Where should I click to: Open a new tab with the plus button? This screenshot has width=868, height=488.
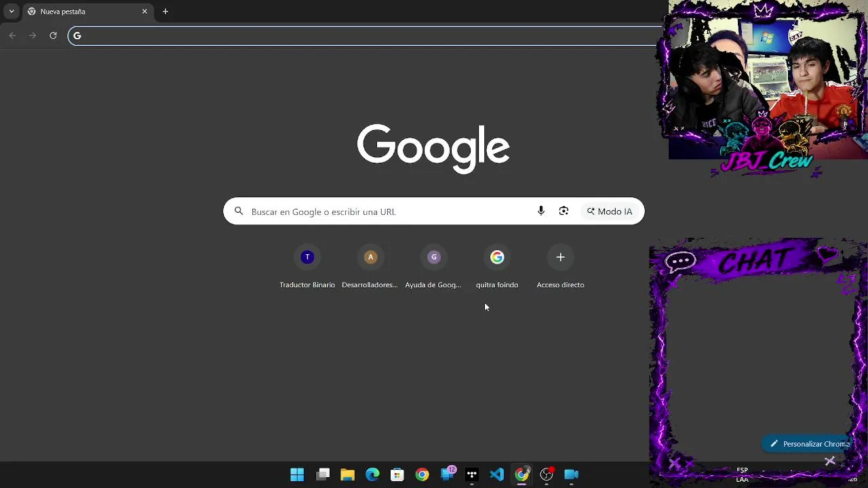165,12
